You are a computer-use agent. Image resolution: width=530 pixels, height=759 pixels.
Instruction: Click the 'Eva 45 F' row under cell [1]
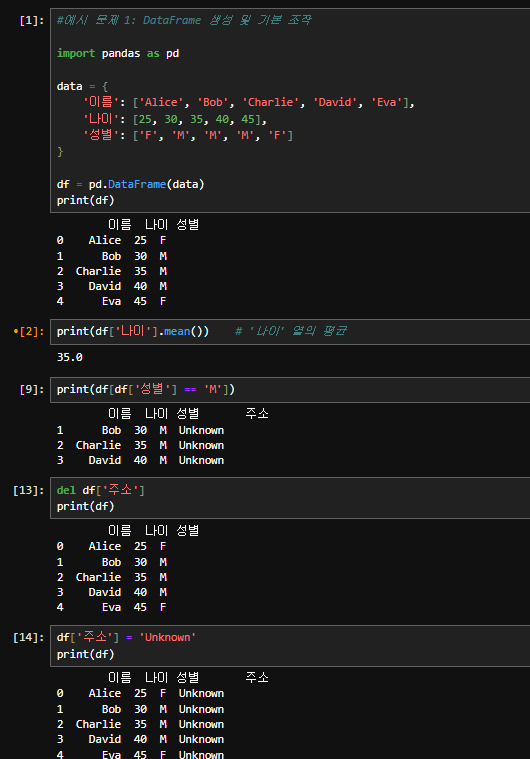(x=112, y=301)
